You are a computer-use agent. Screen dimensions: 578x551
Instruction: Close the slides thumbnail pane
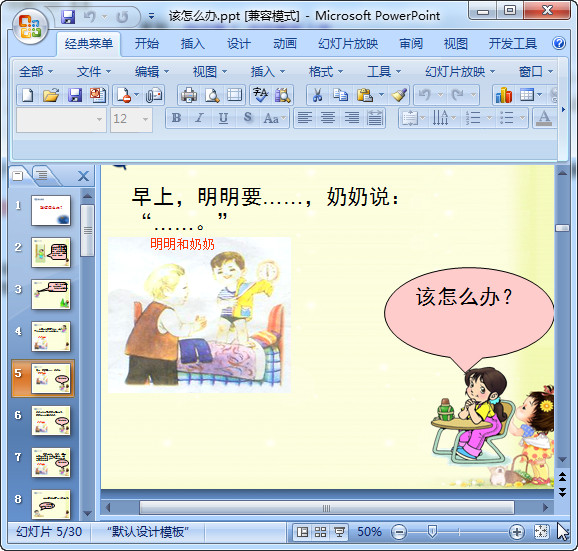[84, 176]
